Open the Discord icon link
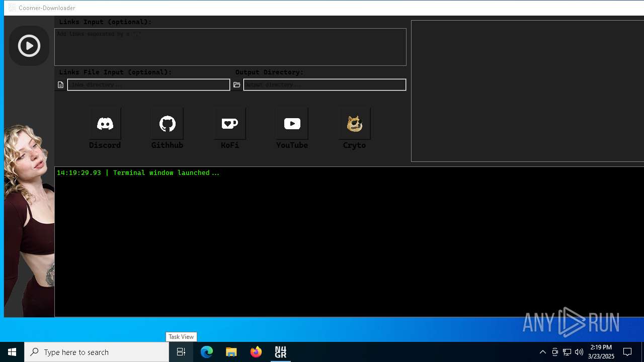The width and height of the screenshot is (644, 362). point(105,124)
